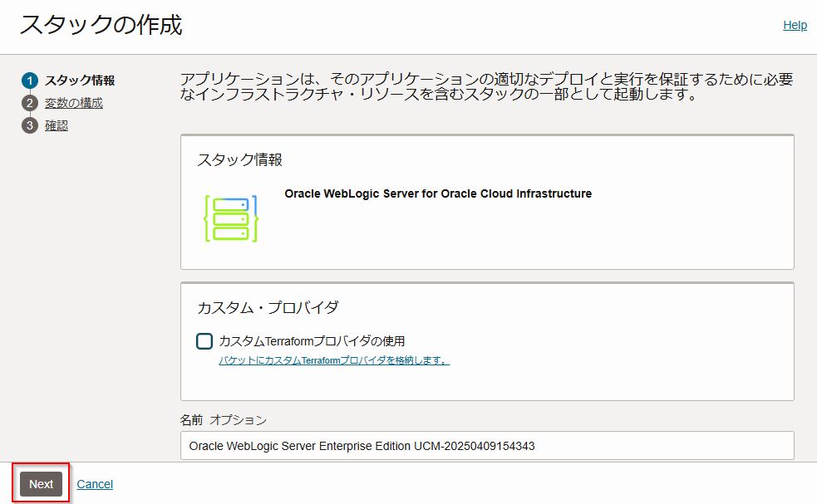Enable the カスタムTerraformプロバイダの使用 checkbox

coord(204,341)
